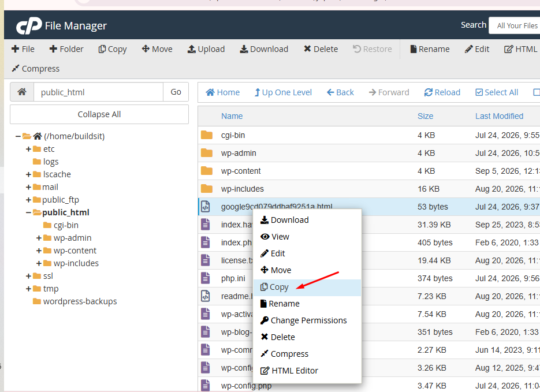Click Edit in the top toolbar
This screenshot has height=392, width=540.
click(x=477, y=49)
